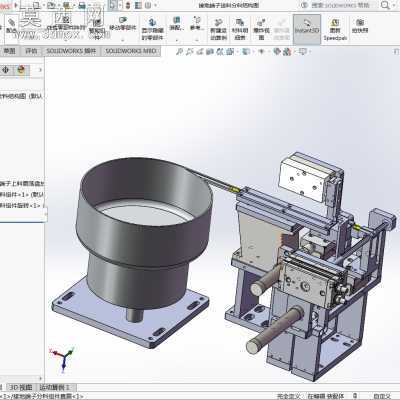Open the DisplayManager color ball tab
Screen dimensions: 400x400
pyautogui.click(x=22, y=70)
